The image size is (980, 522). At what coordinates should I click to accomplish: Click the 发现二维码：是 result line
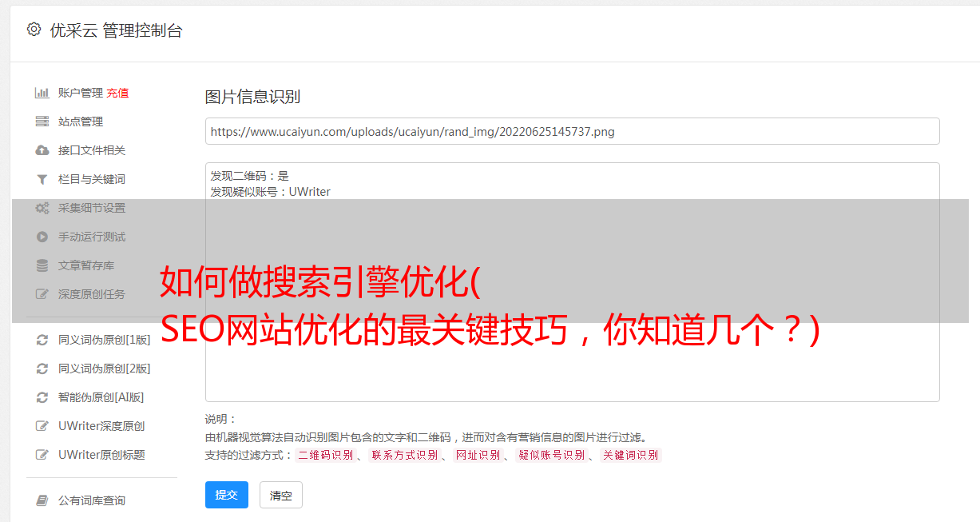250,176
